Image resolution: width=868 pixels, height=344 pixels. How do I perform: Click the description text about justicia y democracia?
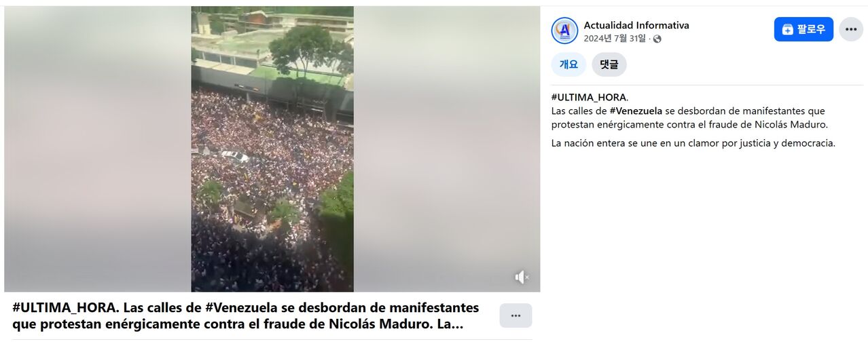693,143
